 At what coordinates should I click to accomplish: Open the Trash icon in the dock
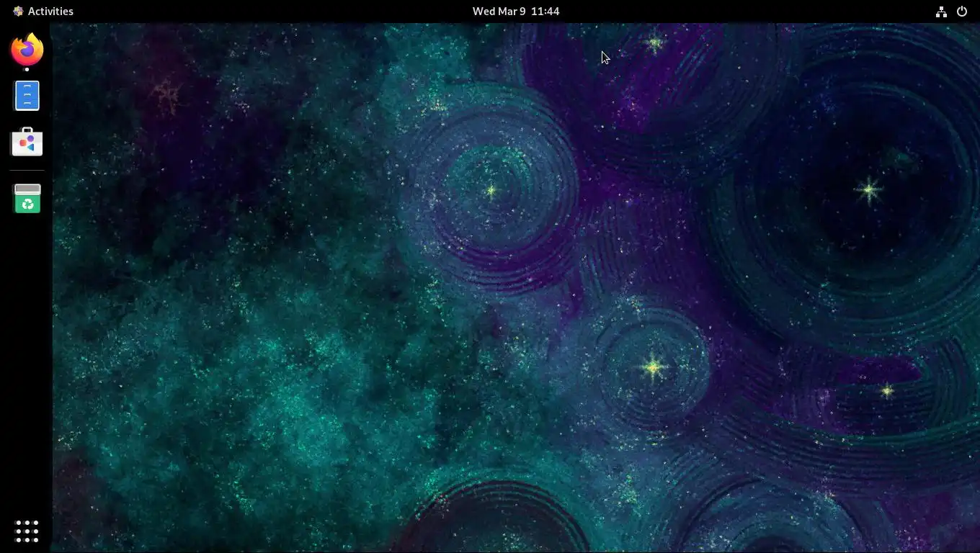click(27, 199)
